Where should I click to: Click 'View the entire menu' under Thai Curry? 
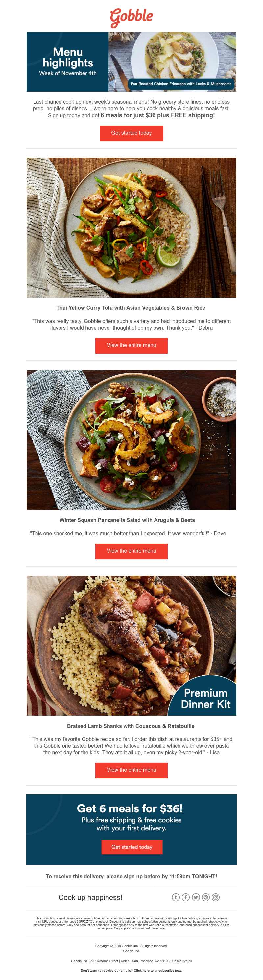pos(131,345)
